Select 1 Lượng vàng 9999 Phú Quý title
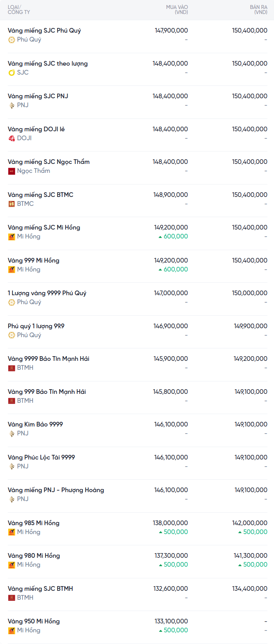This screenshot has height=644, width=274. pyautogui.click(x=47, y=293)
